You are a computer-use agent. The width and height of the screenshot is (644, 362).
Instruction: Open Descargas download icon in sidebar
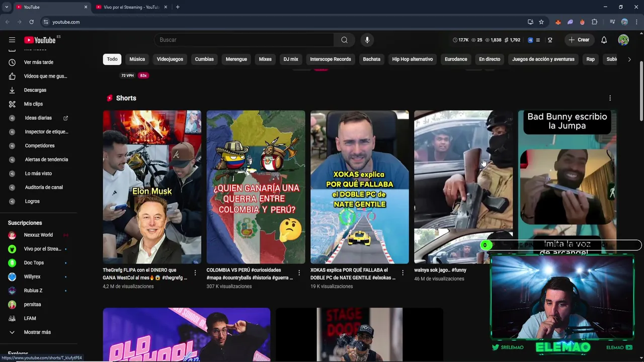pyautogui.click(x=12, y=90)
